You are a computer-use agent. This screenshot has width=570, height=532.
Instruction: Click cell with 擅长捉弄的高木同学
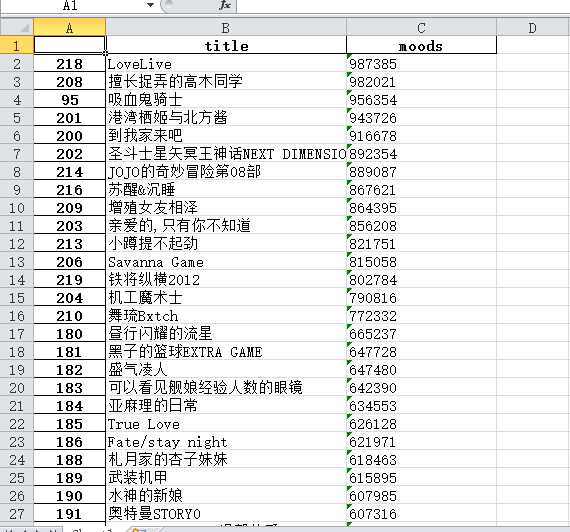pyautogui.click(x=226, y=81)
